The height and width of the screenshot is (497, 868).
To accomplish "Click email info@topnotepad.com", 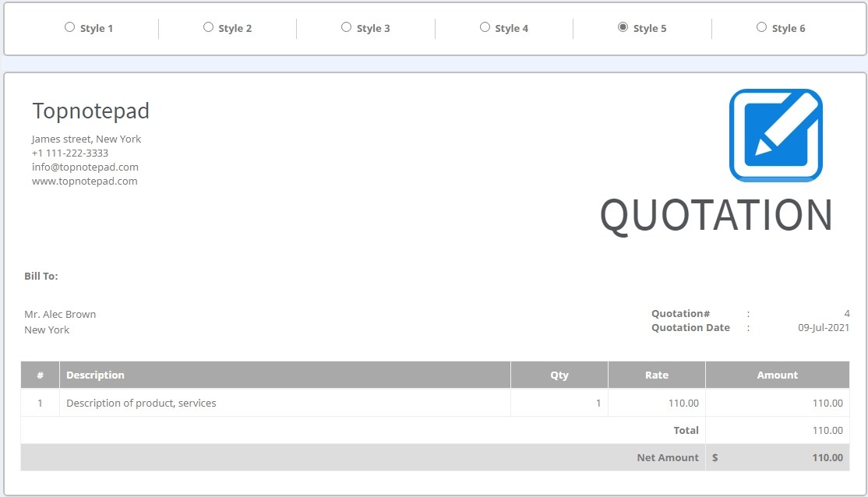I will point(85,167).
